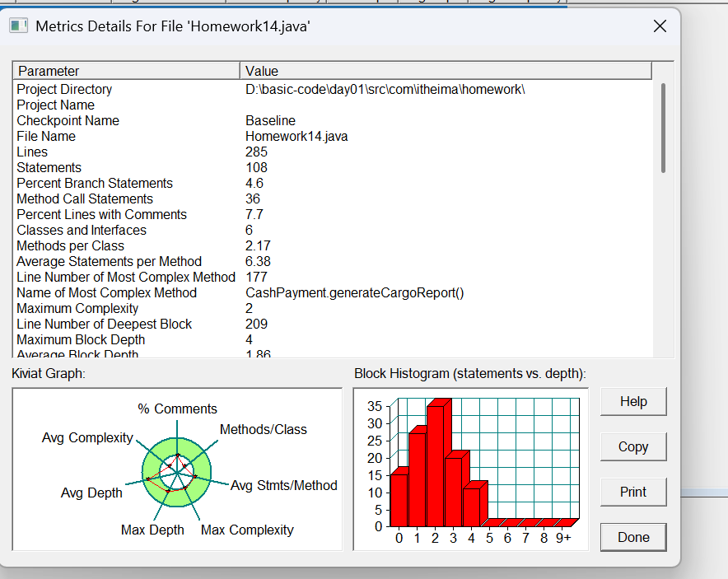This screenshot has width=728, height=579.
Task: Click the 285 lines value
Action: coord(256,152)
